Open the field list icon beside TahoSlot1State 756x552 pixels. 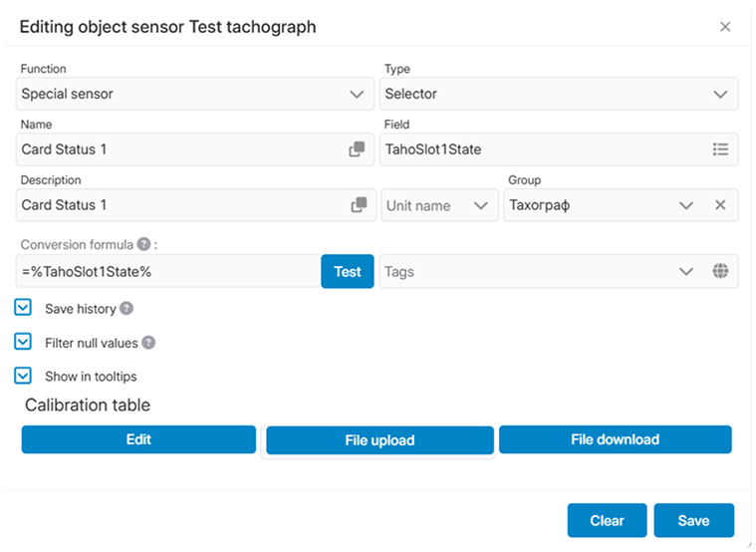click(721, 149)
